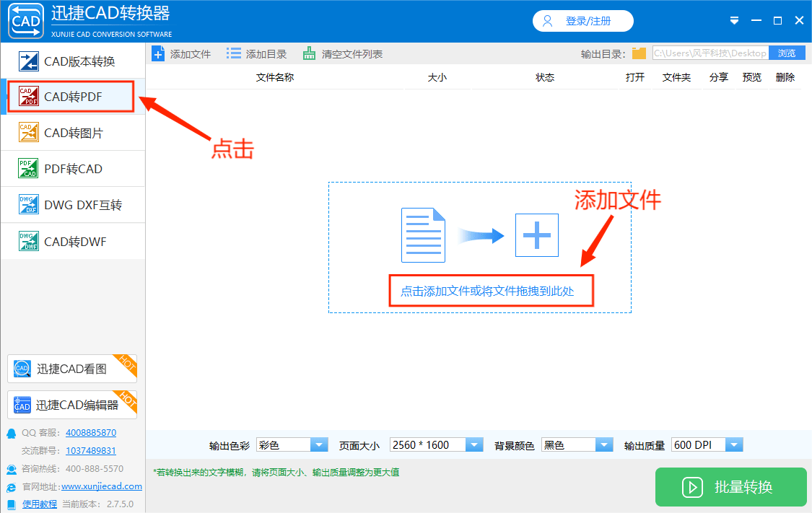Viewport: 812px width, 513px height.
Task: Click the 文件夹 column header
Action: coord(677,77)
